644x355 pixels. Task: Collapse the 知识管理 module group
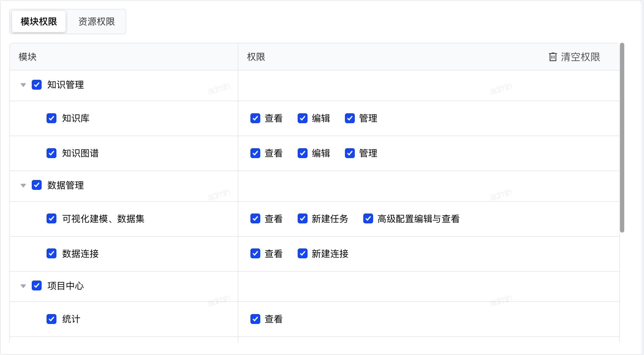click(23, 85)
